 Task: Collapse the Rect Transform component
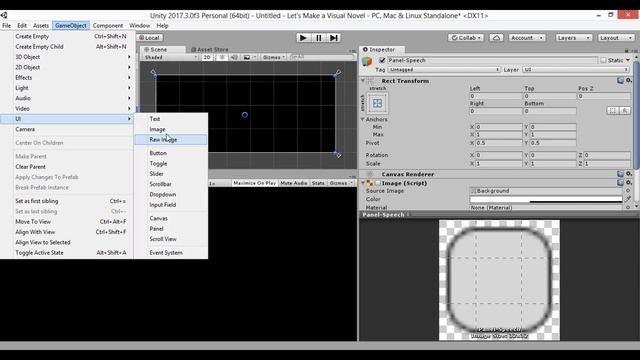(x=362, y=81)
